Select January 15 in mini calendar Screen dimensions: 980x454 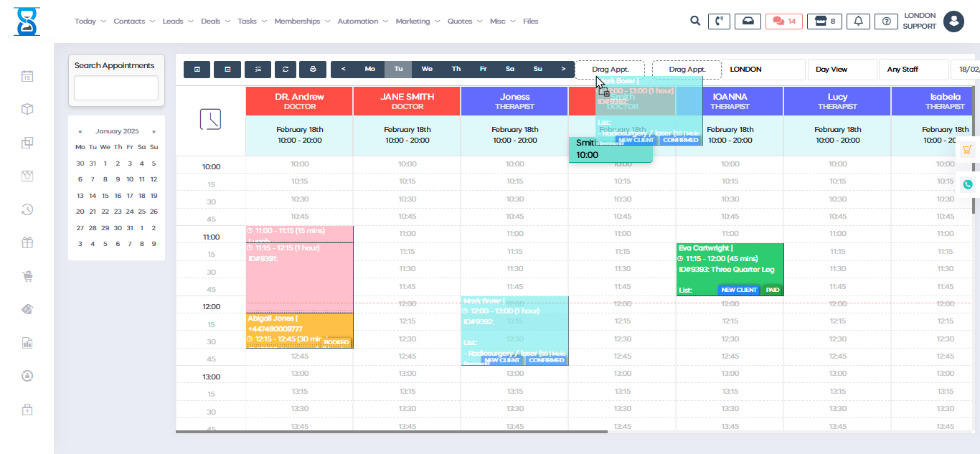coord(105,196)
